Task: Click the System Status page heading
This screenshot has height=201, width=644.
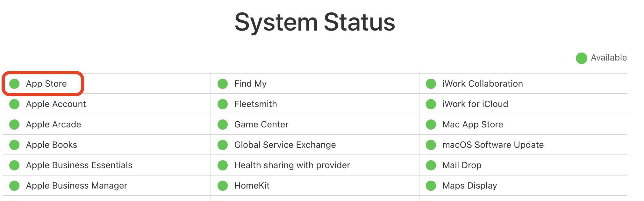Action: (x=315, y=22)
